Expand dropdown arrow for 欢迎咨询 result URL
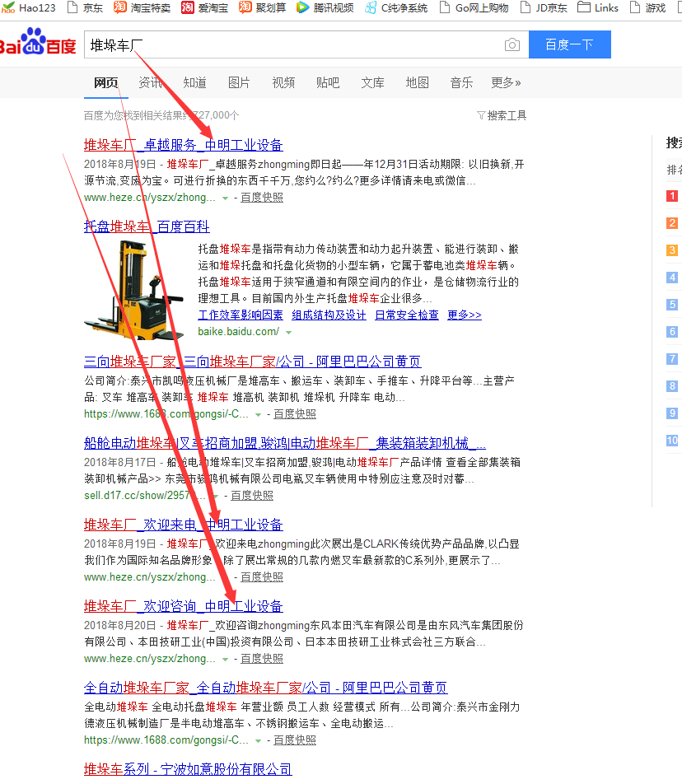Image resolution: width=682 pixels, height=784 pixels. [226, 660]
